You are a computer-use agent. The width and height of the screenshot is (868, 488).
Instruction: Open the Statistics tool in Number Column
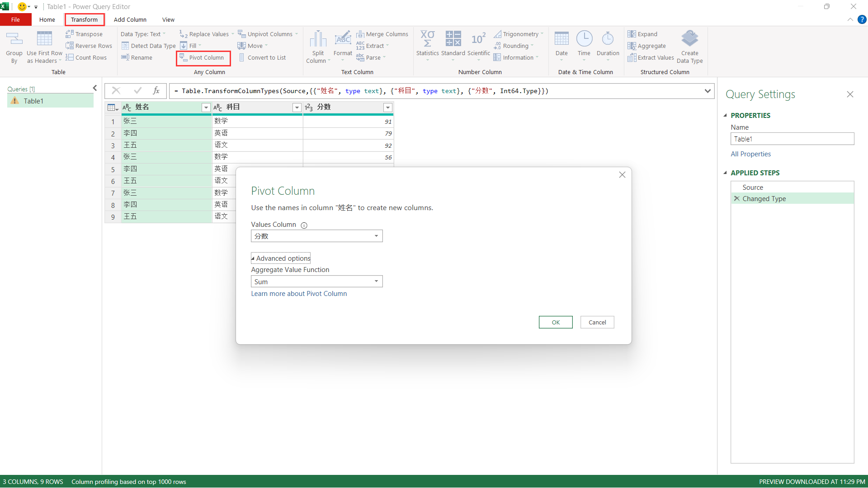[427, 39]
